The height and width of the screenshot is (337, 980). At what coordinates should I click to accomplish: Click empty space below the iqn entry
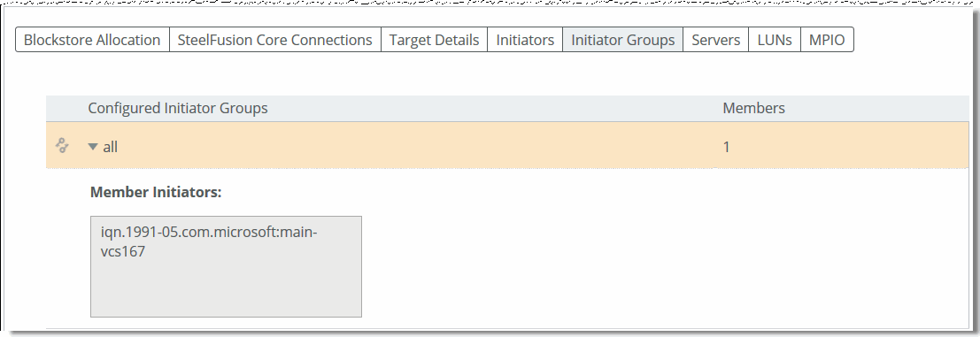pos(226,288)
